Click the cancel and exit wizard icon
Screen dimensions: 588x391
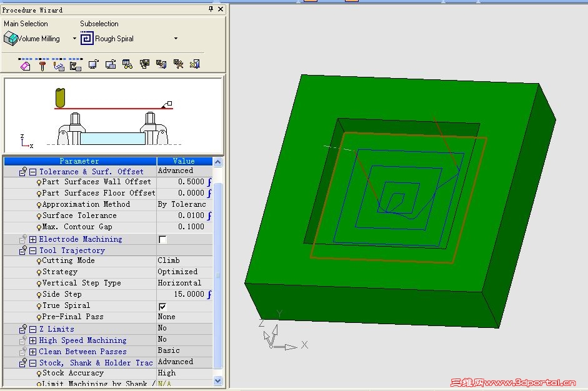(195, 64)
